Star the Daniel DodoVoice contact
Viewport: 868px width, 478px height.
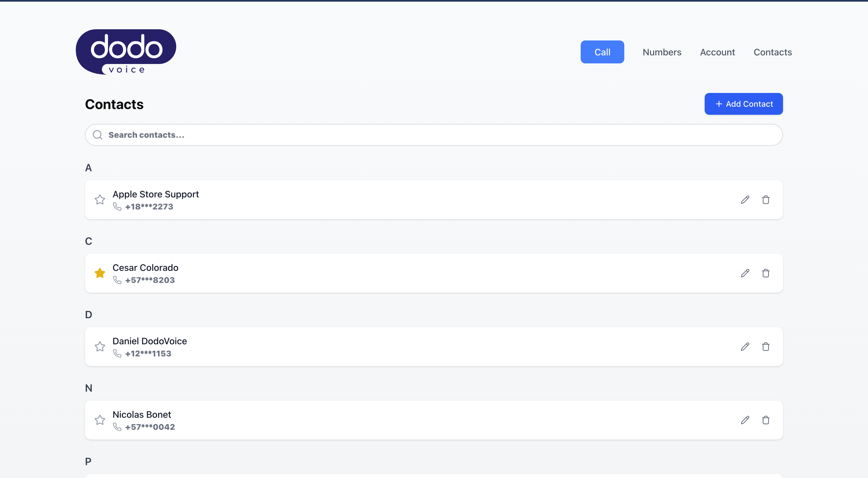pyautogui.click(x=100, y=347)
